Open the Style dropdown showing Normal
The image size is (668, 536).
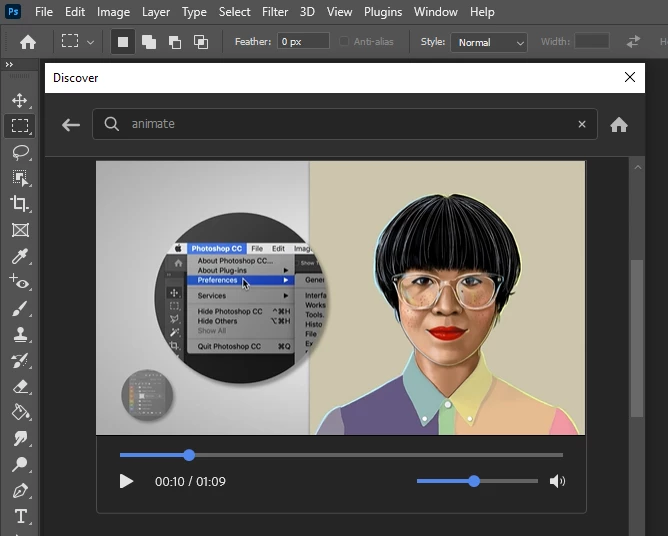(489, 42)
